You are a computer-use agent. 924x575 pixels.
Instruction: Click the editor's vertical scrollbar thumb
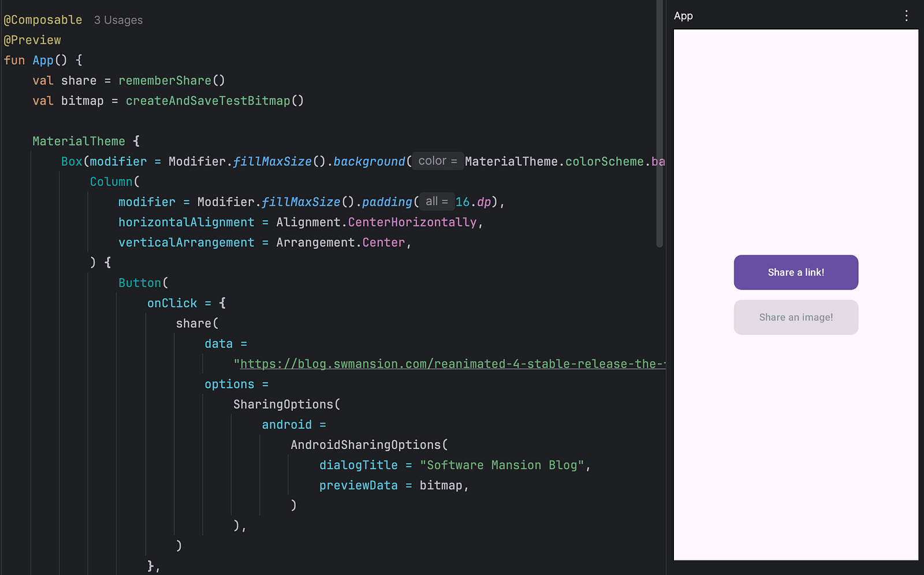point(660,124)
